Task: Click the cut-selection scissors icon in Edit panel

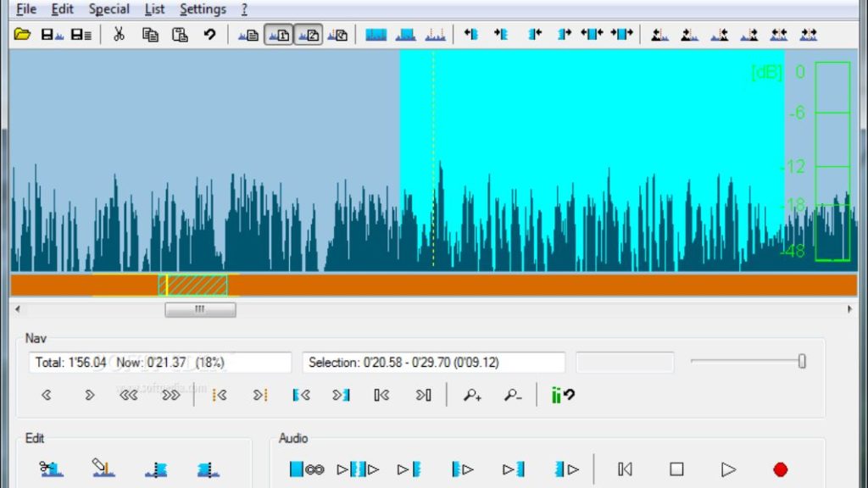Action: [x=52, y=469]
